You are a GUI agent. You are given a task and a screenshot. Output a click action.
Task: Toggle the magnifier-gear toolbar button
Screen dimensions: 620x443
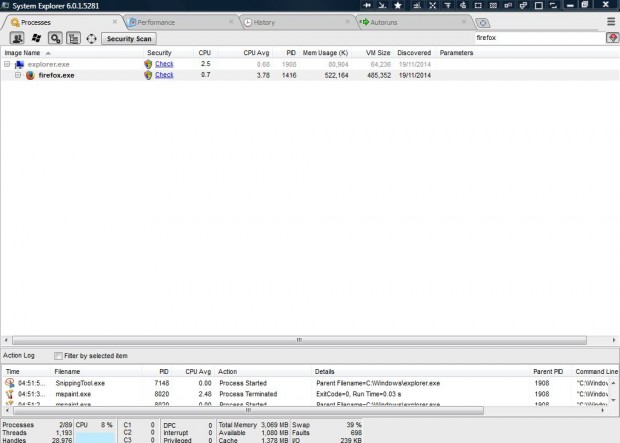(x=55, y=38)
